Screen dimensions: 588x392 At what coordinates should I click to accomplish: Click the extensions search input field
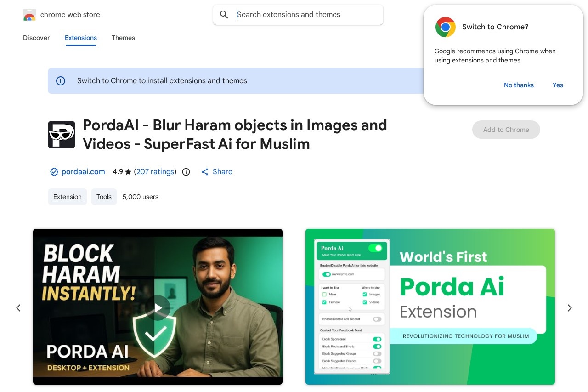298,14
